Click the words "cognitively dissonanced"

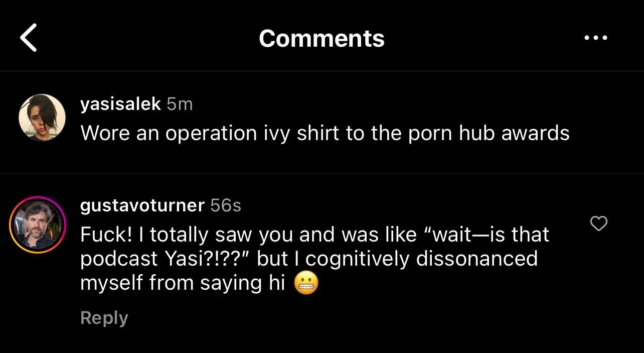[x=422, y=259]
